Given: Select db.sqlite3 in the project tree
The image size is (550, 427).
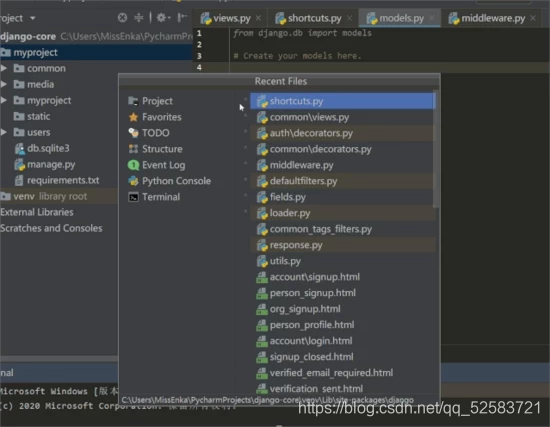Looking at the screenshot, I should point(42,148).
